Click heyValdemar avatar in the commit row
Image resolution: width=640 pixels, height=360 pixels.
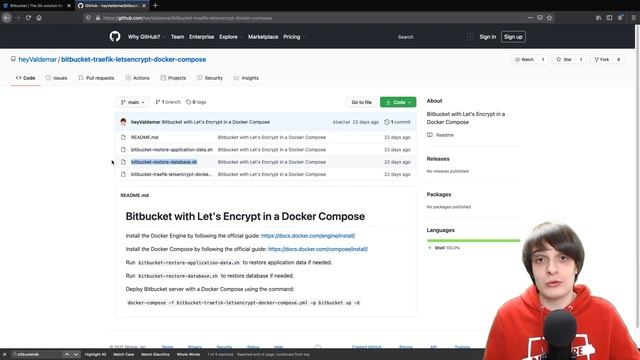[x=123, y=122]
